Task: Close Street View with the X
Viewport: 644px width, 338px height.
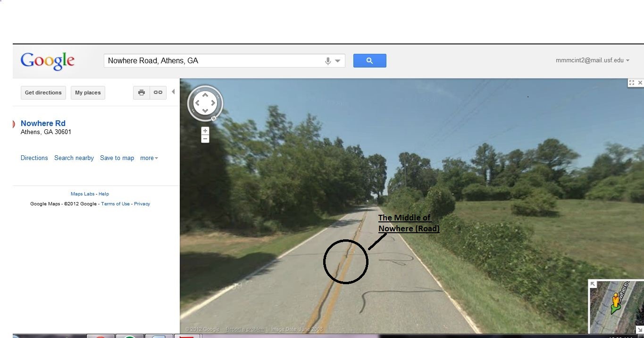Action: 640,83
